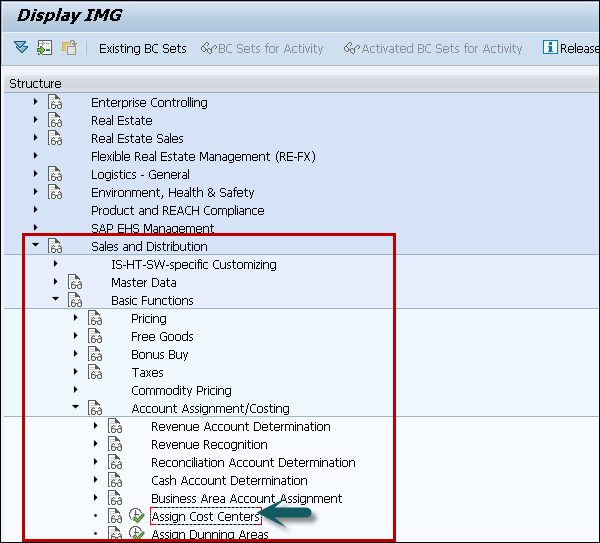Viewport: 600px width, 543px height.
Task: Collapse the Basic Functions node
Action: point(56,300)
